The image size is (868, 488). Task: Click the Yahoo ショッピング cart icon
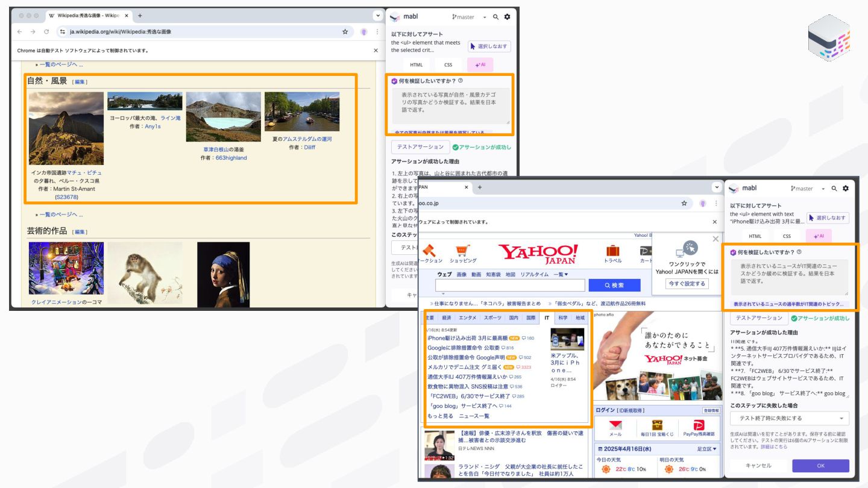(463, 249)
